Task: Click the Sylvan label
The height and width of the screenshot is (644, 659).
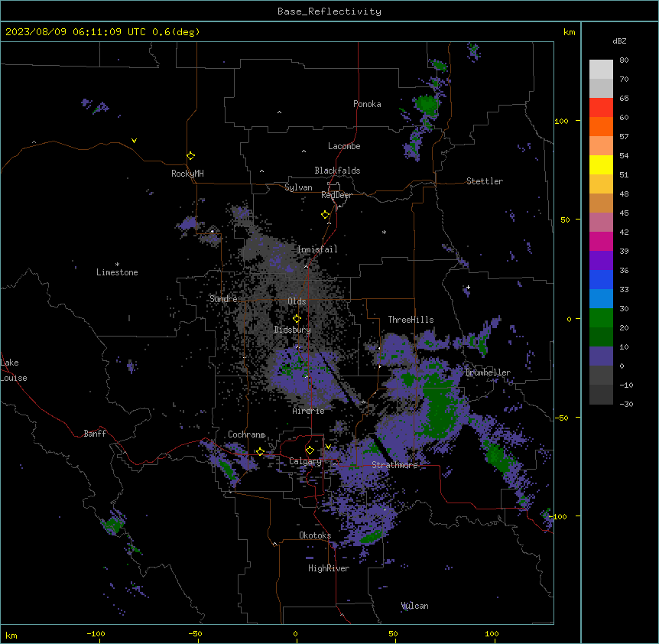Action: [298, 187]
